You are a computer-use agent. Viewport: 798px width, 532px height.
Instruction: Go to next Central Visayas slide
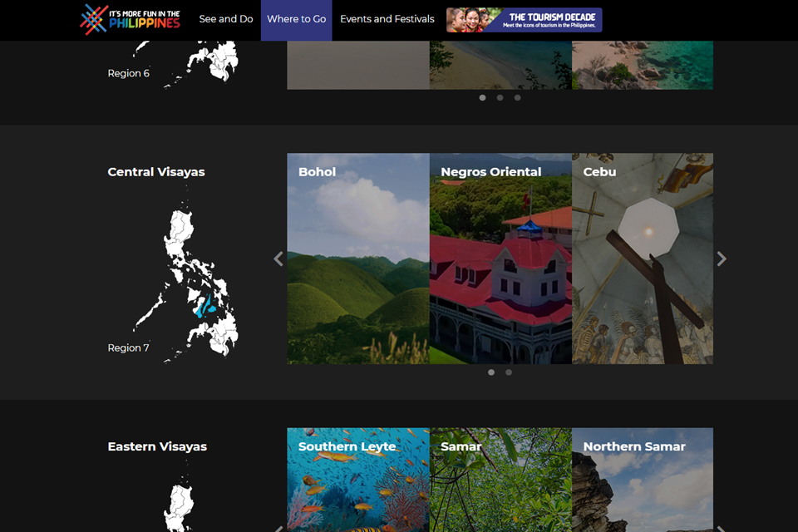[x=722, y=259]
